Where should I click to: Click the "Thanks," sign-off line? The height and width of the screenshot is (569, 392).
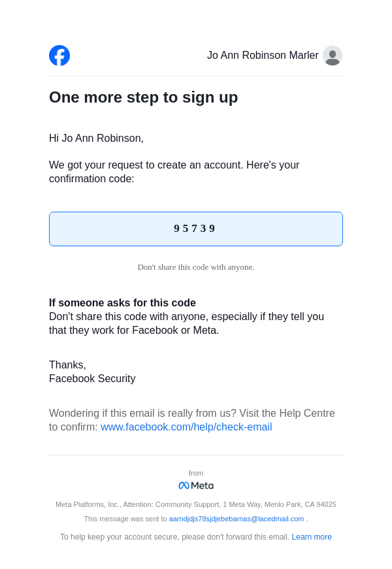pos(67,365)
